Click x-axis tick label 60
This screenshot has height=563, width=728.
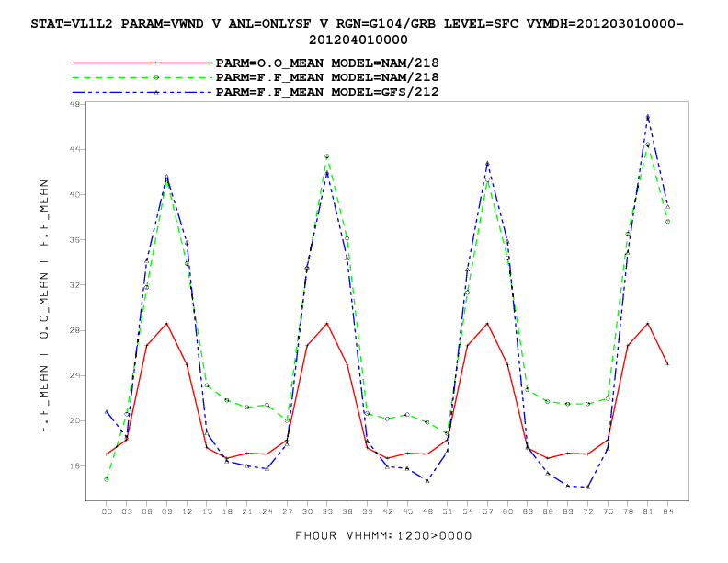coord(507,511)
